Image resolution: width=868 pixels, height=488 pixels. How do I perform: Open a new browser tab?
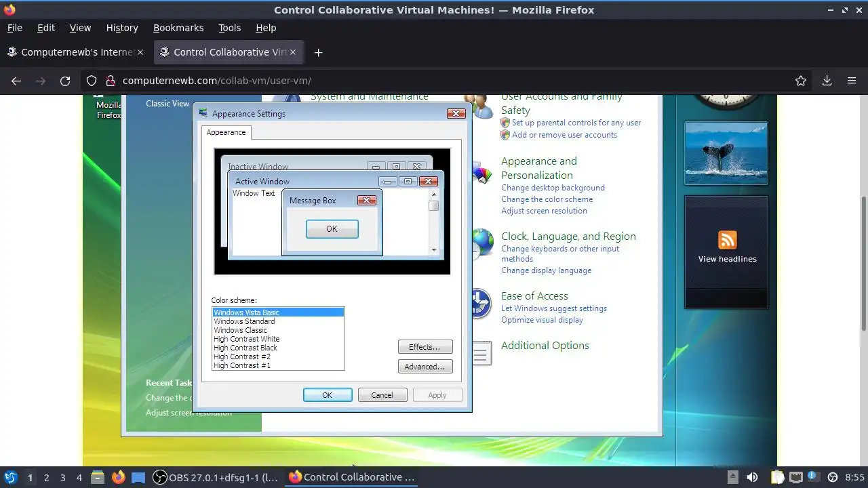(x=318, y=52)
